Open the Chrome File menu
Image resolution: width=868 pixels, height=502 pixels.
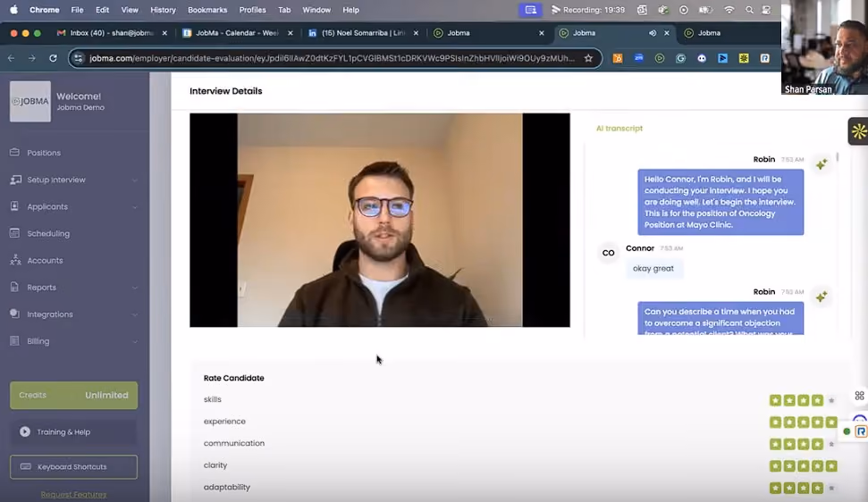tap(77, 10)
